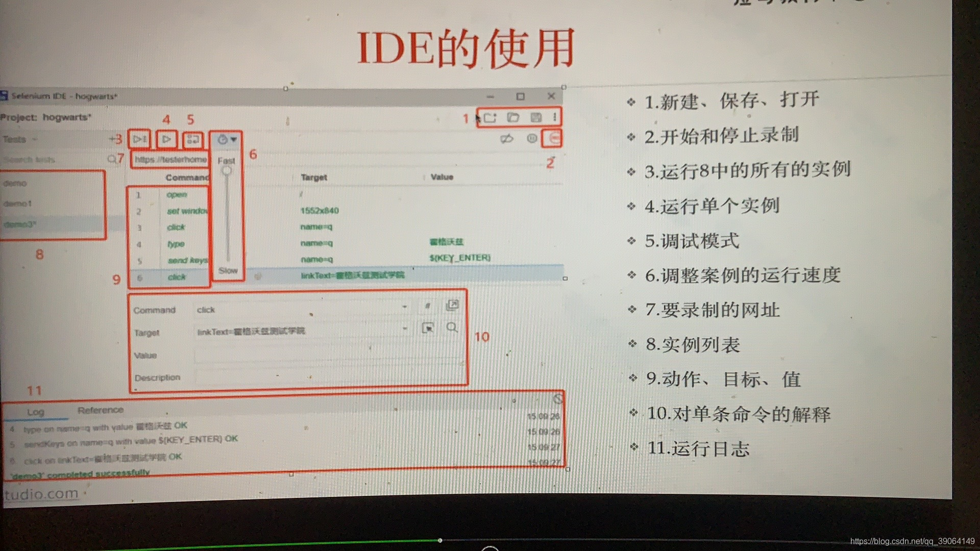
Task: Click the Save project icon
Action: [x=535, y=118]
